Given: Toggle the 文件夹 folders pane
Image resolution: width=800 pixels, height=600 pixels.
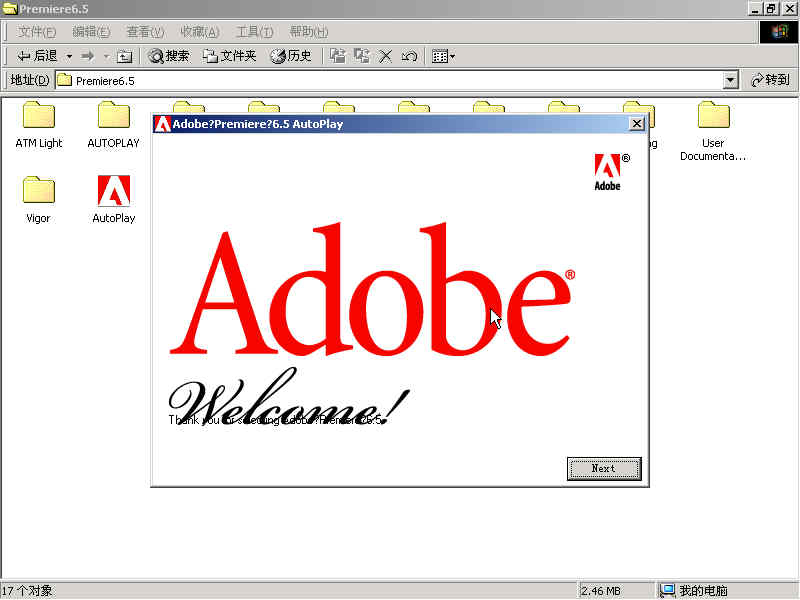Looking at the screenshot, I should pos(229,56).
